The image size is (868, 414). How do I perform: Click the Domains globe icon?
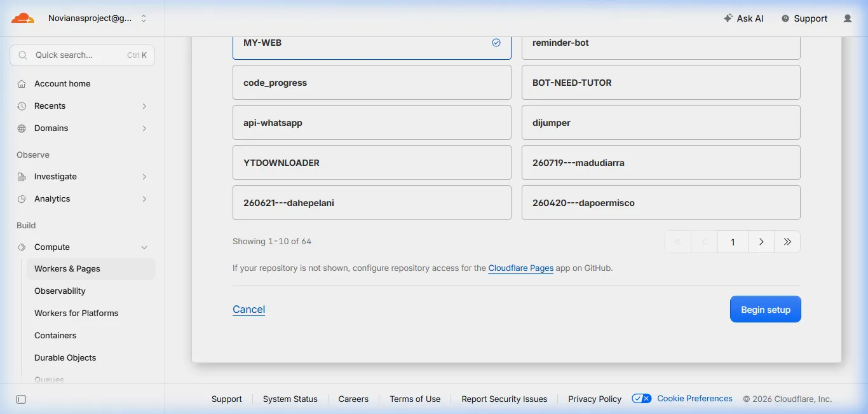coord(22,128)
